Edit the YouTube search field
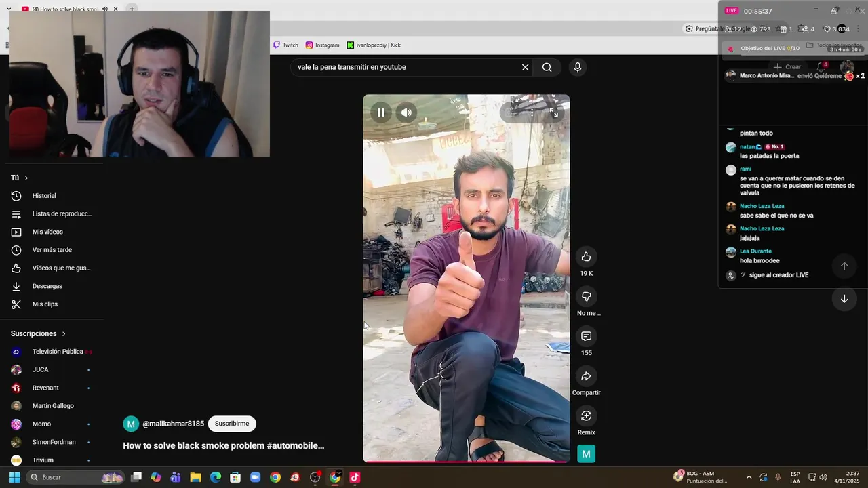Viewport: 868px width, 488px height. [406, 67]
